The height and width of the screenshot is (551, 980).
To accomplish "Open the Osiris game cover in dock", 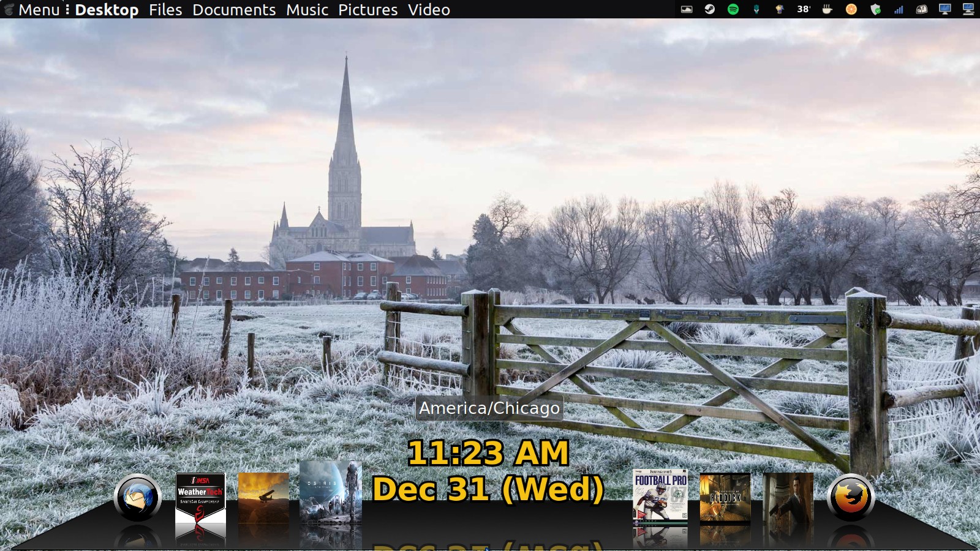I will click(x=330, y=492).
